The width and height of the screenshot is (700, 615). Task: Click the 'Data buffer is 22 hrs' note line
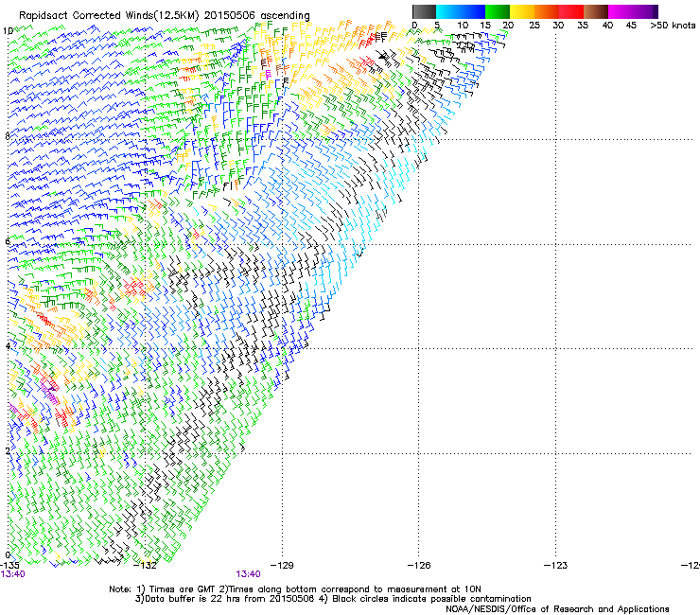(333, 599)
